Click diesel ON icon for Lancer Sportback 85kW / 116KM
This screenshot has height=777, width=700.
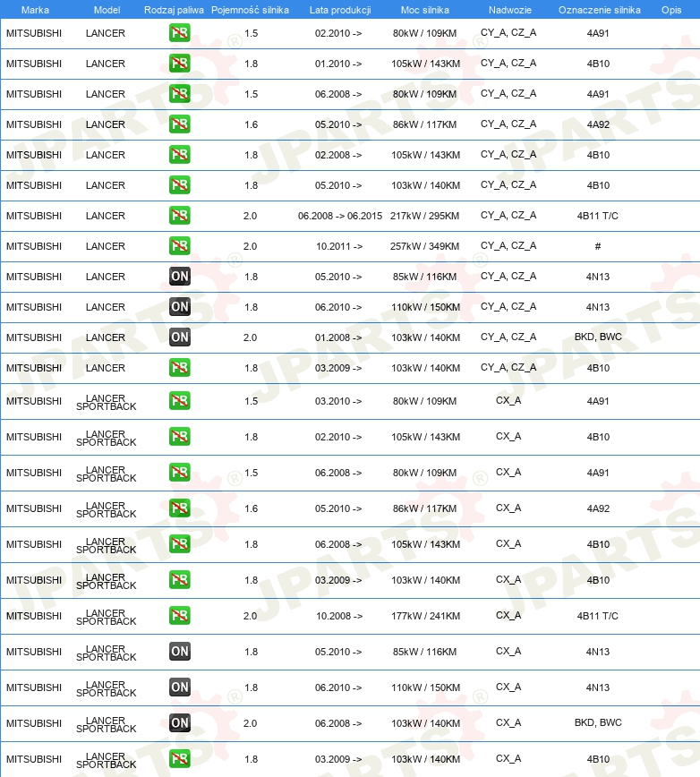(179, 652)
